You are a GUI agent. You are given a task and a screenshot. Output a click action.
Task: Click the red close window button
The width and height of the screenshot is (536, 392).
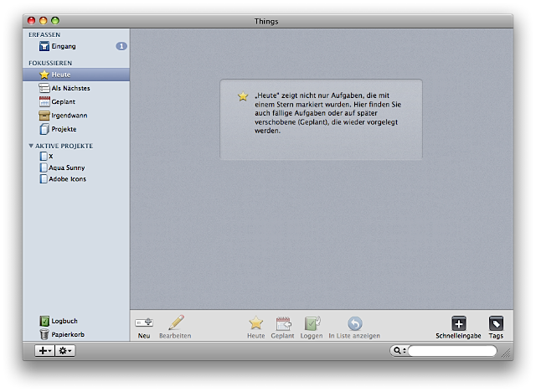(32, 20)
